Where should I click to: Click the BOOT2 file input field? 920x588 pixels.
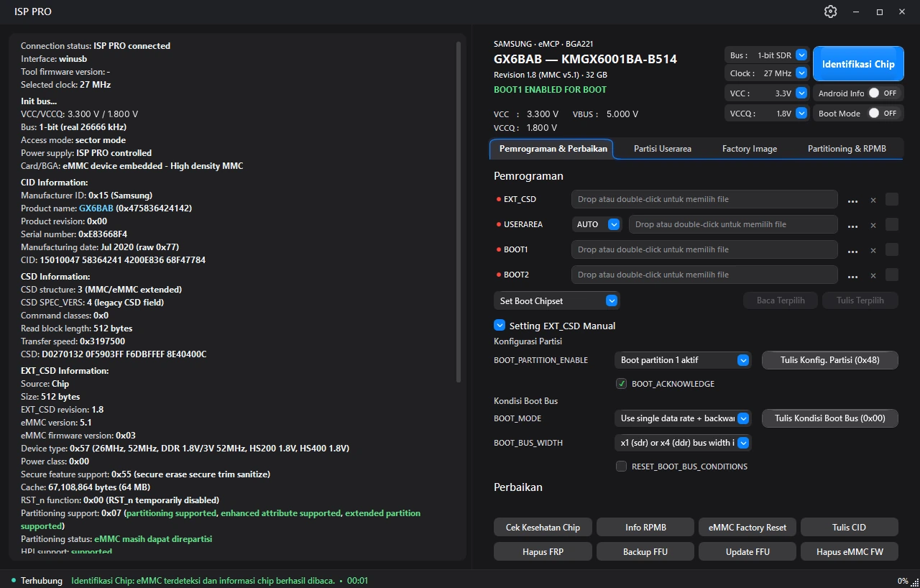tap(704, 275)
